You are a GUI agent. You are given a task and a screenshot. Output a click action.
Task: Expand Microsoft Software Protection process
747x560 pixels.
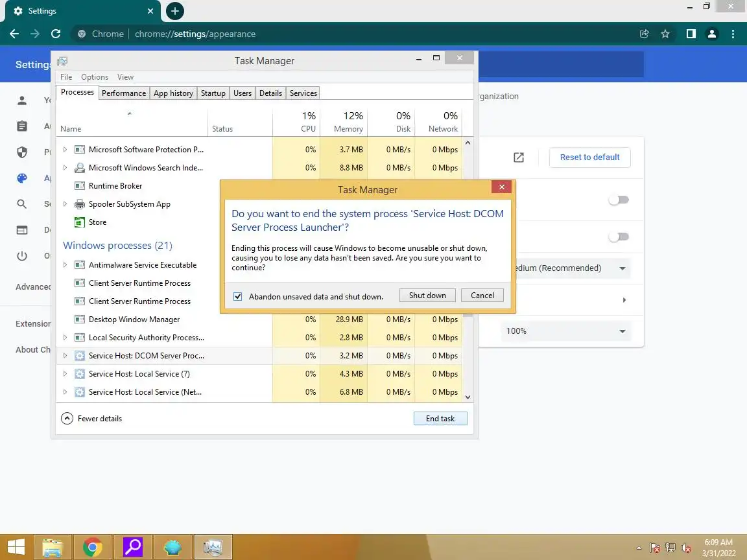point(65,150)
